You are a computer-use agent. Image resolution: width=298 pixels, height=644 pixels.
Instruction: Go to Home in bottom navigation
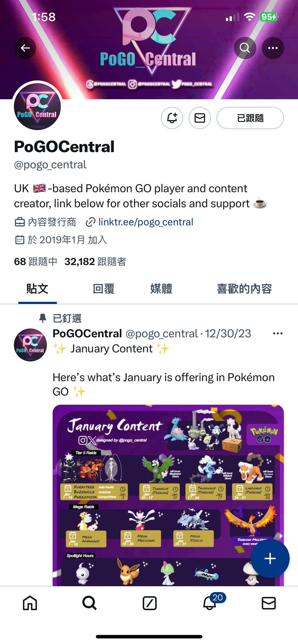[30, 603]
